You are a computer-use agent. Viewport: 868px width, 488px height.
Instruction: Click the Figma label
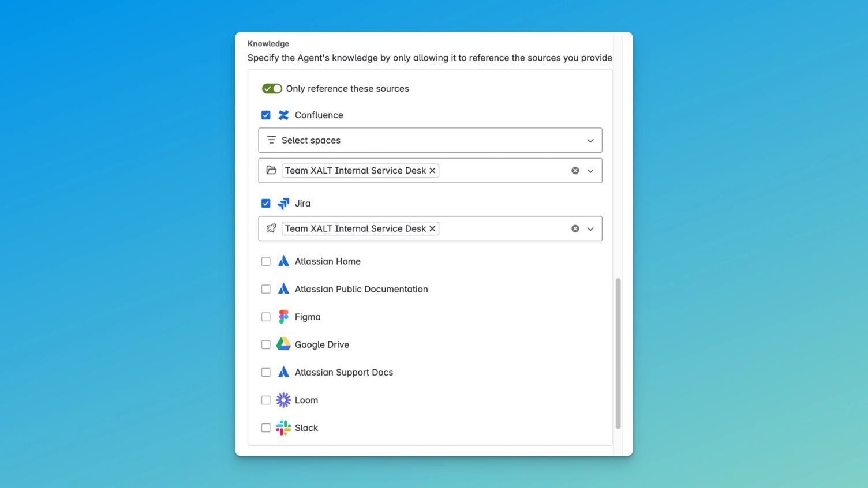308,317
